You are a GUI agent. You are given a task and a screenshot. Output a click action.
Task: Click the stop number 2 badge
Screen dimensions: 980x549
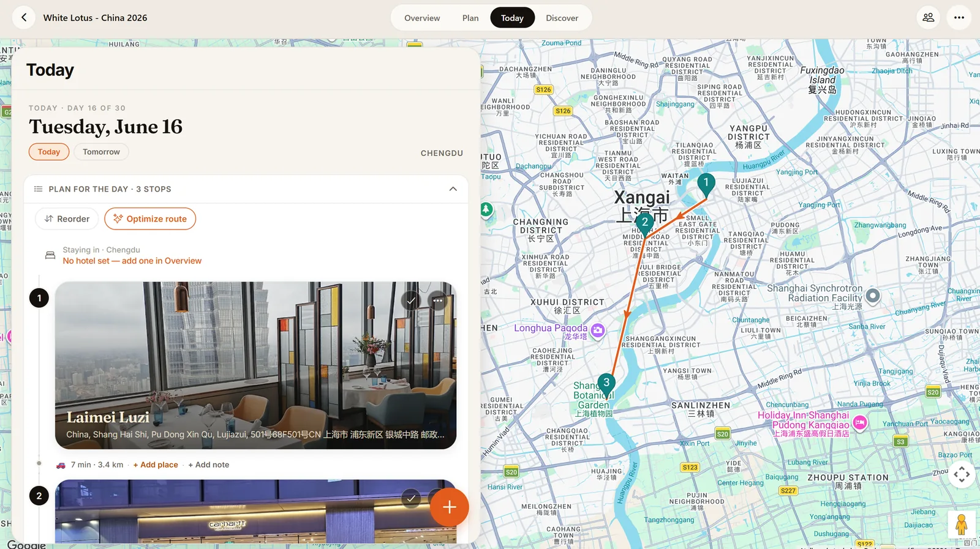[39, 496]
